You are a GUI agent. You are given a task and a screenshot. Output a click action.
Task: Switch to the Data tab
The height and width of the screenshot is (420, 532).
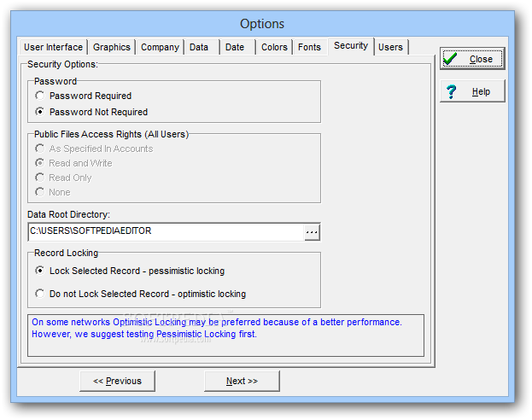click(x=202, y=47)
